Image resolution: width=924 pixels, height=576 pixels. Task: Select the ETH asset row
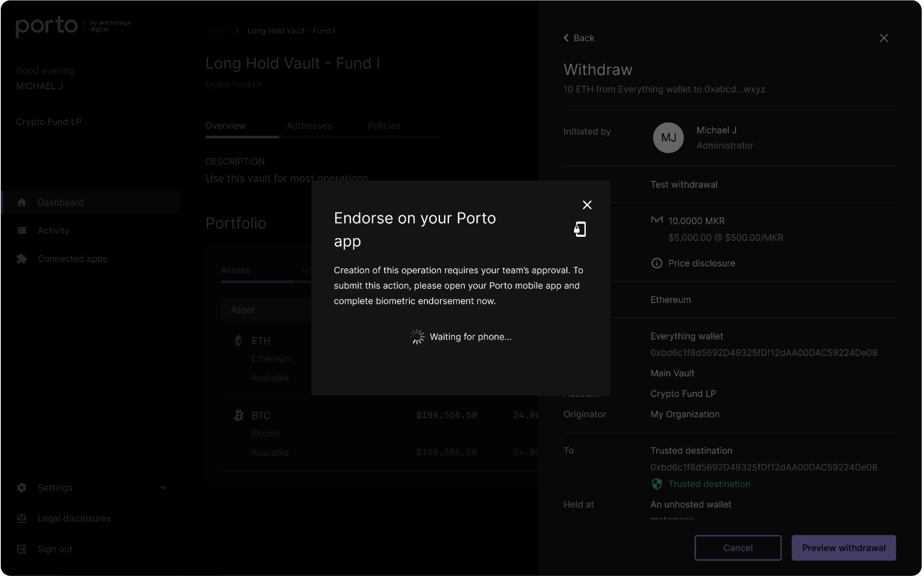coord(379,358)
